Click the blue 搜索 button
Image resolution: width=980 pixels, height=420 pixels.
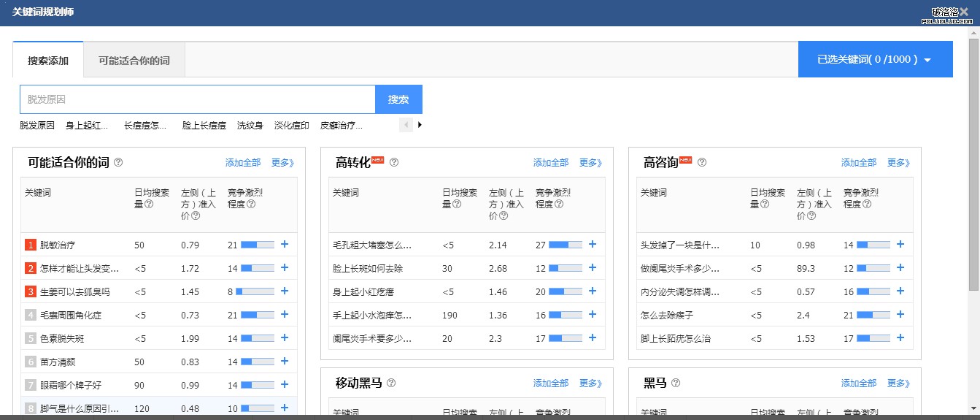point(398,99)
